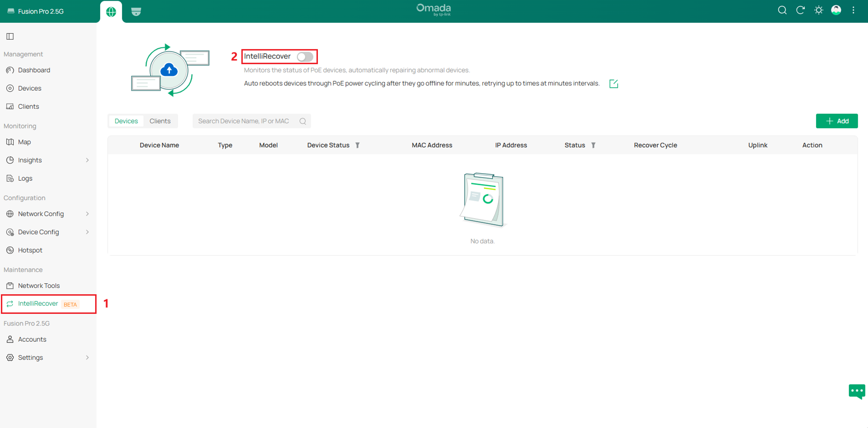Expand the Insights submenu
Viewport: 868px width, 428px height.
(87, 160)
